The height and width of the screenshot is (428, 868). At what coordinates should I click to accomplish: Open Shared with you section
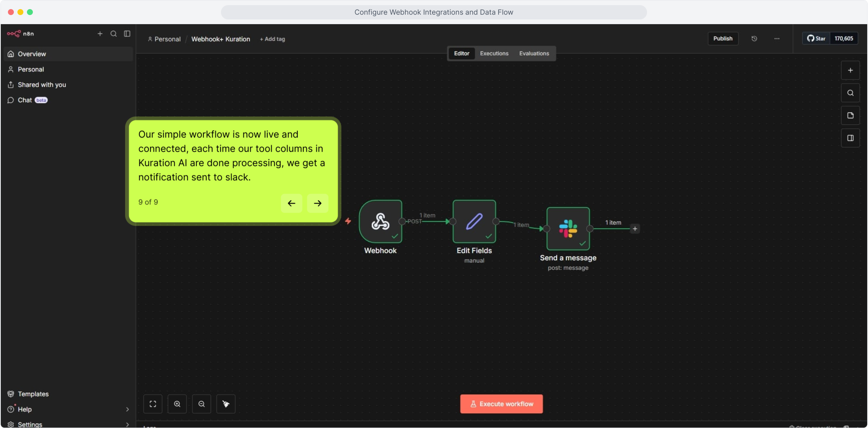click(x=68, y=85)
